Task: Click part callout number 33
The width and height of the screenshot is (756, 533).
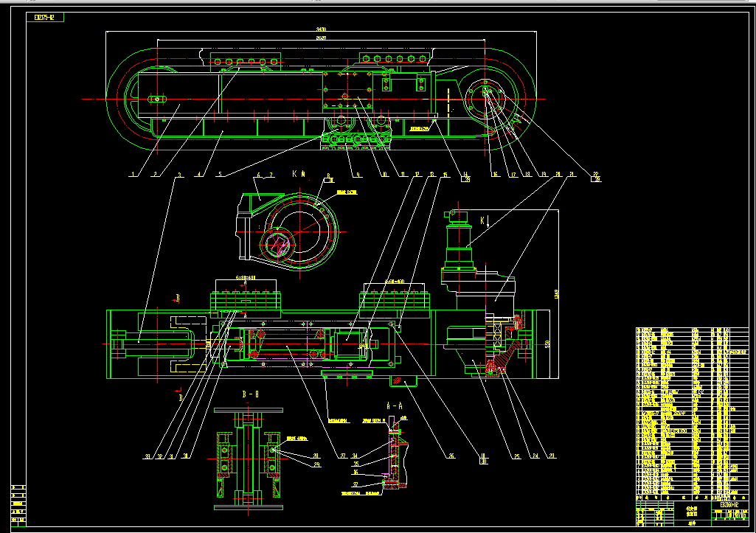Action: point(148,456)
